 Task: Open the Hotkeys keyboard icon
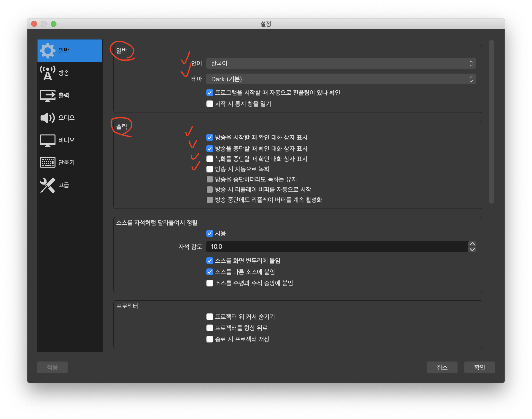47,162
